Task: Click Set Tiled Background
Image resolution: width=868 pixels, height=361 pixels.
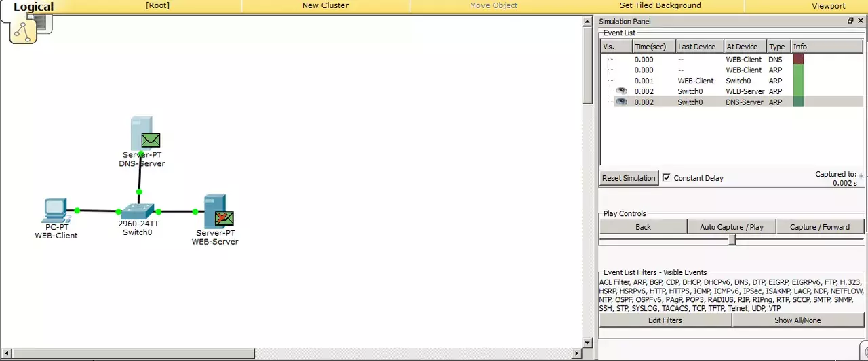Action: tap(660, 5)
